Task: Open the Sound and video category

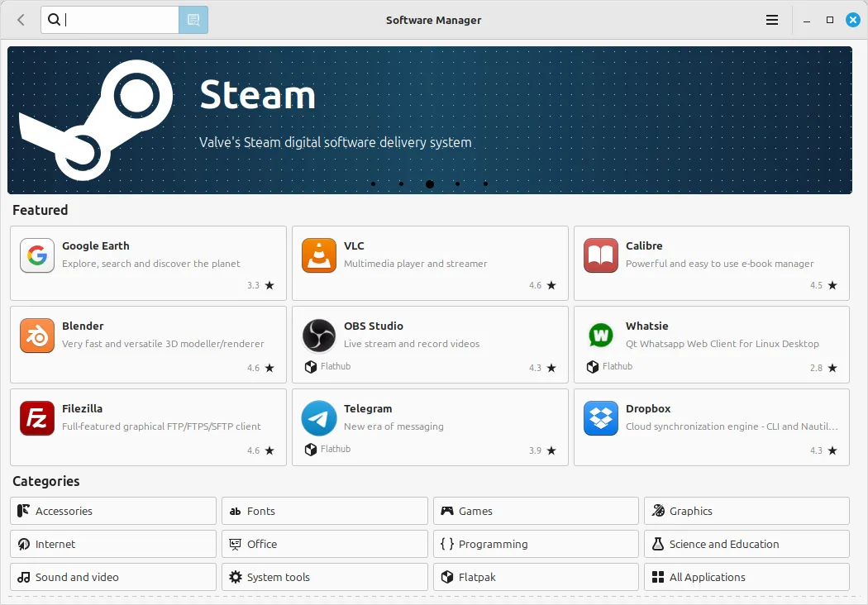Action: (113, 577)
